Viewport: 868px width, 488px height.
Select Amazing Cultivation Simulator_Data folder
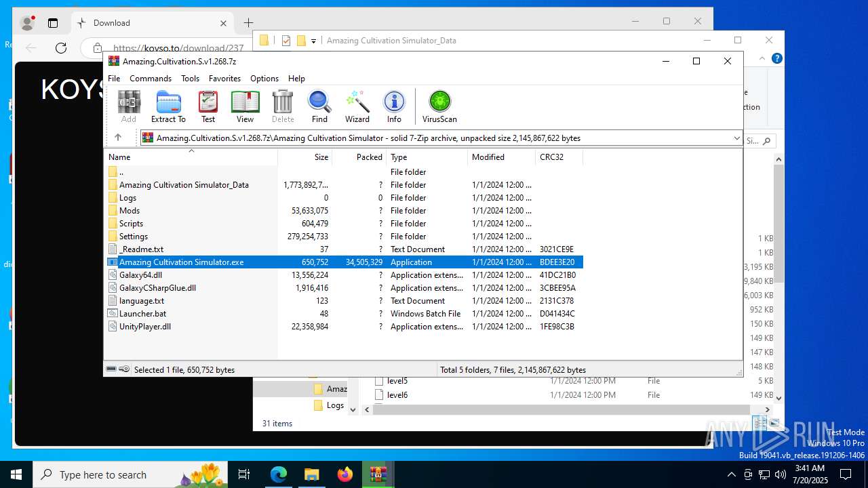pyautogui.click(x=344, y=185)
